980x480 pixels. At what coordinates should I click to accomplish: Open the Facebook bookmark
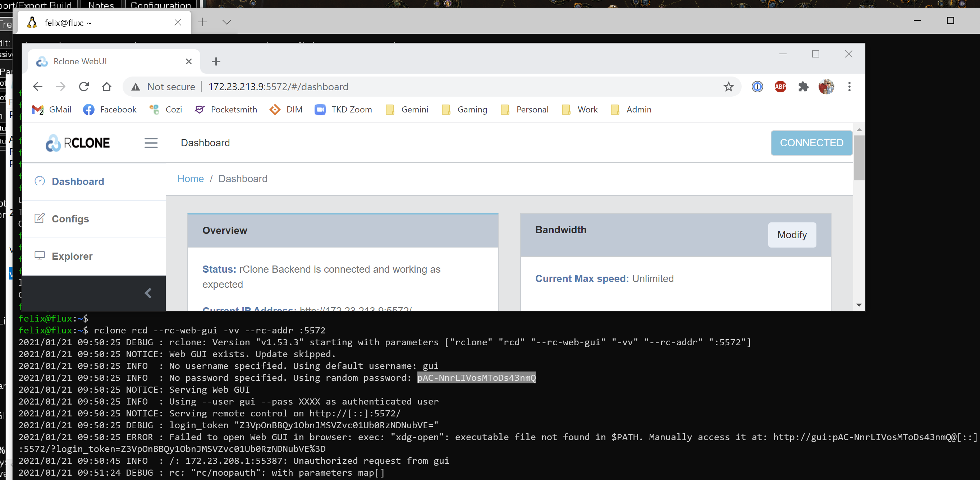click(x=110, y=110)
